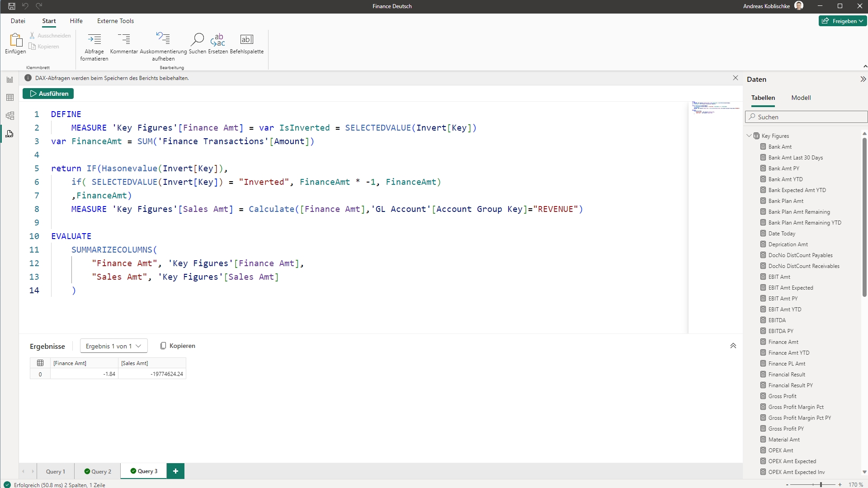
Task: Open the Suchen search tool
Action: (197, 40)
